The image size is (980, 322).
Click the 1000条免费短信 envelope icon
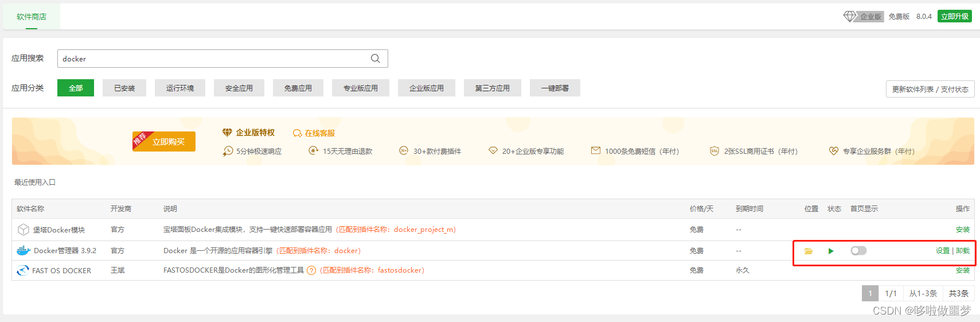596,150
